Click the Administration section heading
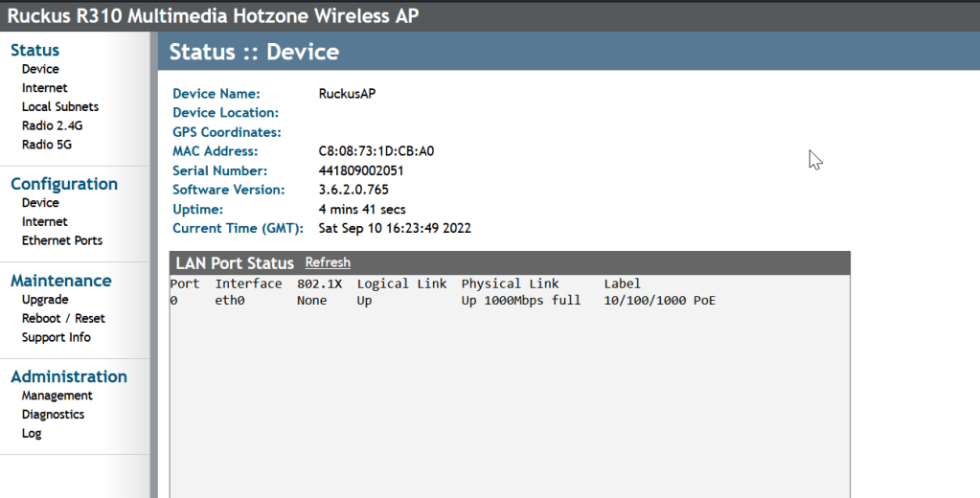 [69, 376]
